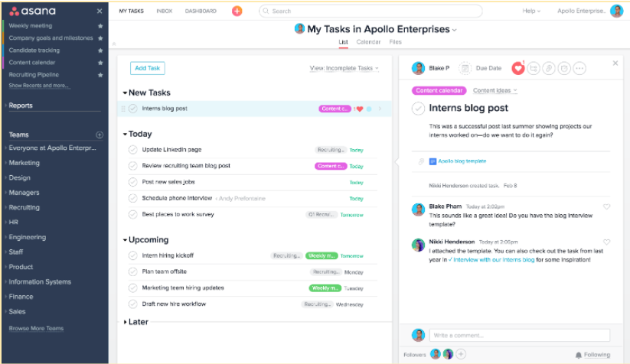Mark Review recruiting team blog post complete
This screenshot has width=630, height=364.
[133, 166]
